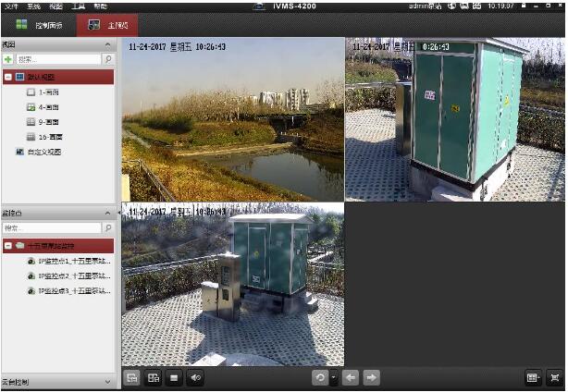Click the search magnifier in the 视图 panel
Screen dimensions: 568x392
108,59
